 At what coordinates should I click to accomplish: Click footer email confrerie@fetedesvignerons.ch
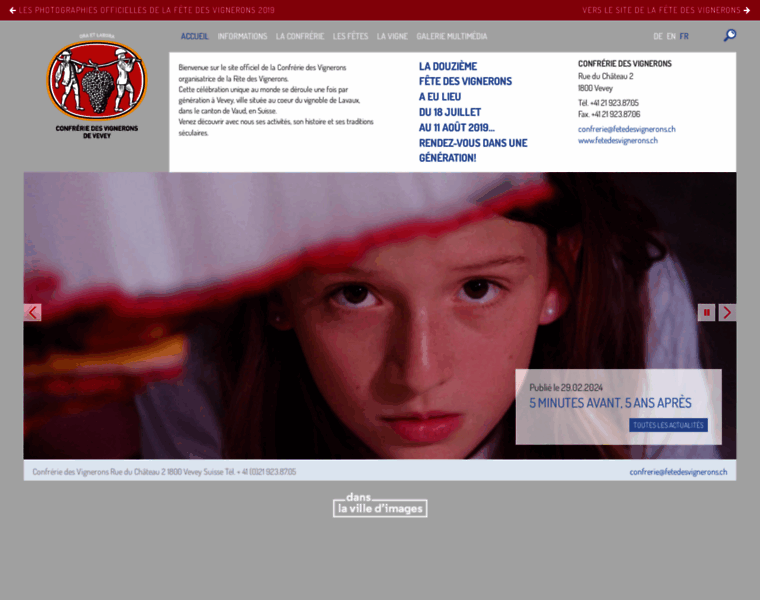678,472
